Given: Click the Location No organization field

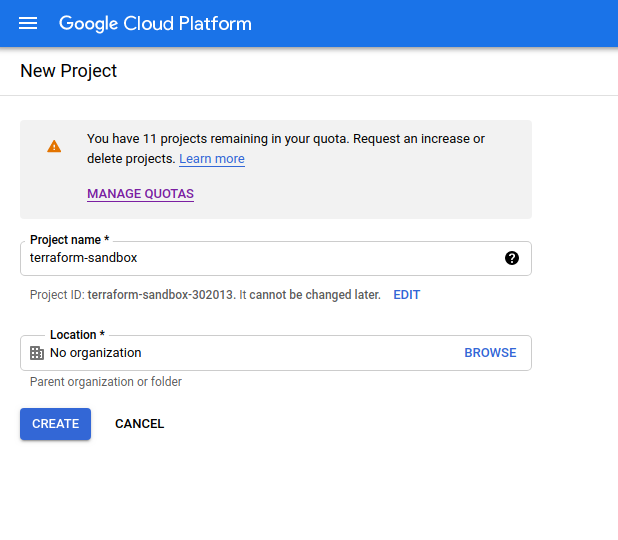Looking at the screenshot, I should click(x=276, y=353).
